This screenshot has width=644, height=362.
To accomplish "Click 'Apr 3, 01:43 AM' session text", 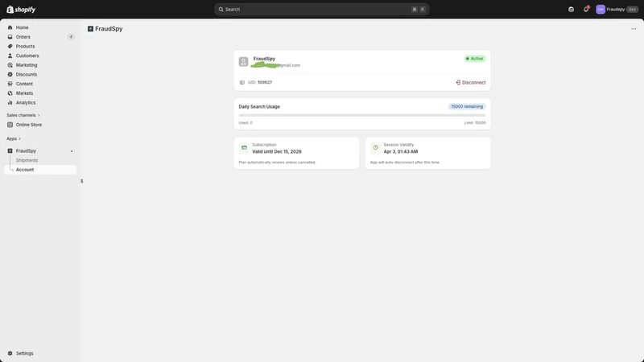I will pos(401,152).
